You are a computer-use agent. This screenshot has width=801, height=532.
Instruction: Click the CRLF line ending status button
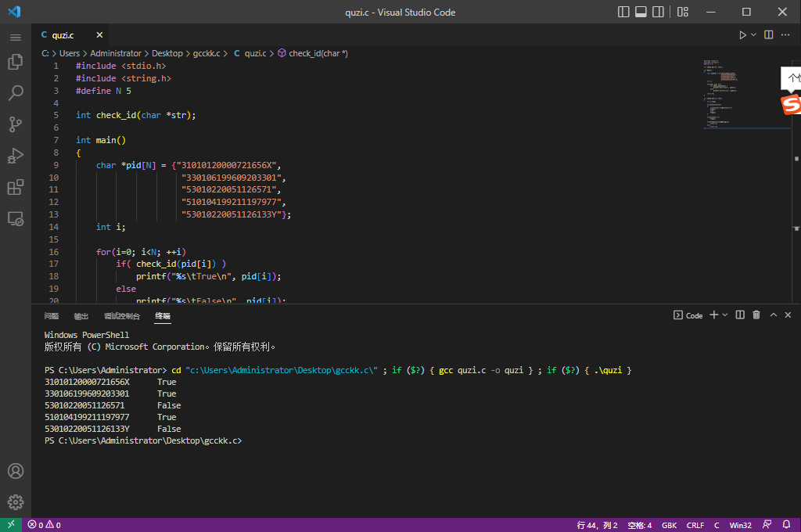[x=695, y=525]
